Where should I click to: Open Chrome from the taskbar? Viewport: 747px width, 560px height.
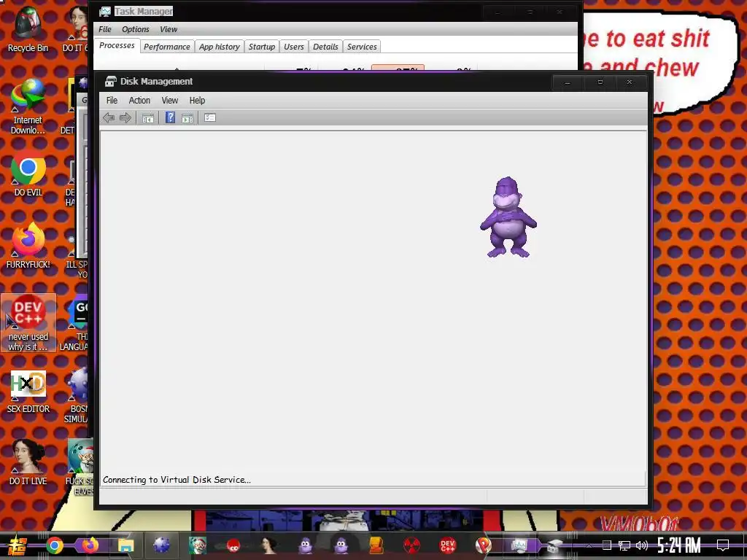point(55,545)
